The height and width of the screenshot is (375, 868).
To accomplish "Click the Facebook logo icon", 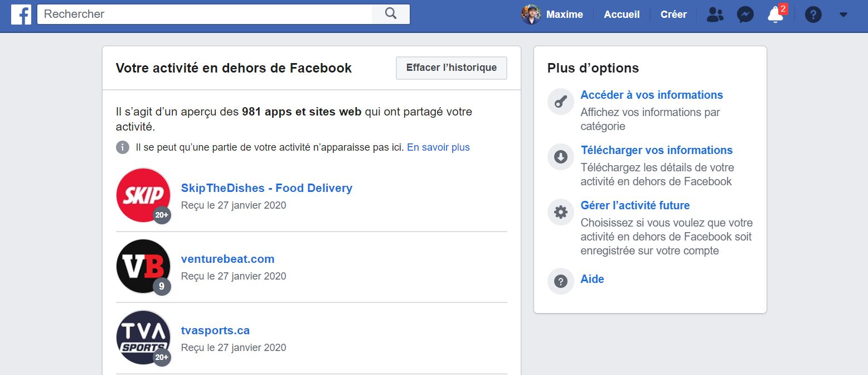I will (x=21, y=15).
